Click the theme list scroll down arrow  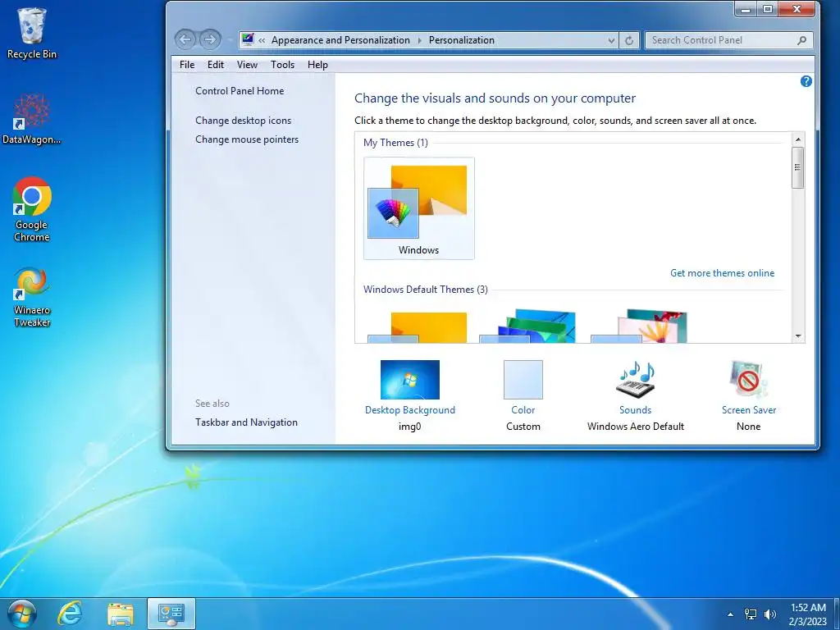pos(798,336)
